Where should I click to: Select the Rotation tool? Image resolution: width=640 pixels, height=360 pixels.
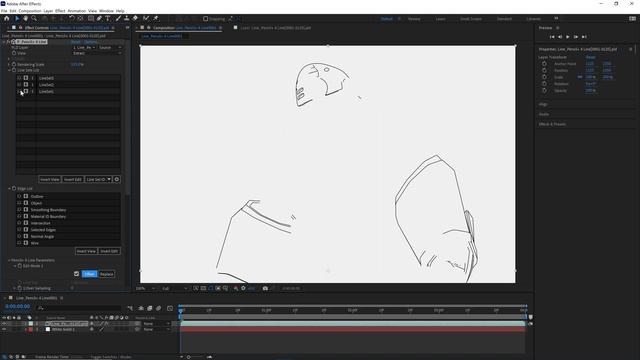72,18
